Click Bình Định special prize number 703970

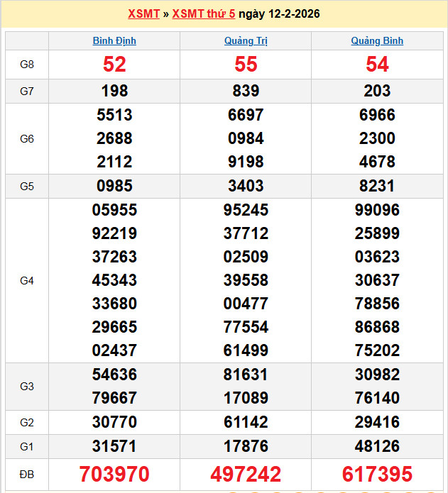click(114, 474)
